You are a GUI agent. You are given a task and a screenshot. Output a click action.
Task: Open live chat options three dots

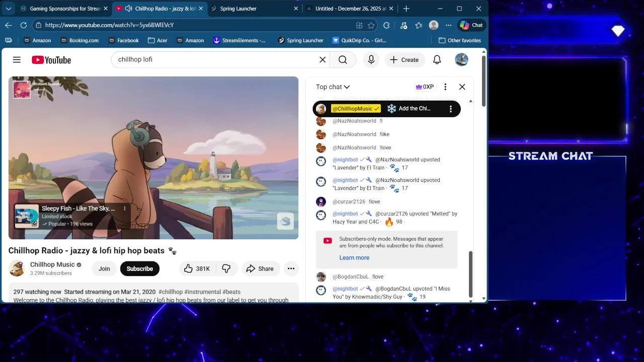(445, 87)
